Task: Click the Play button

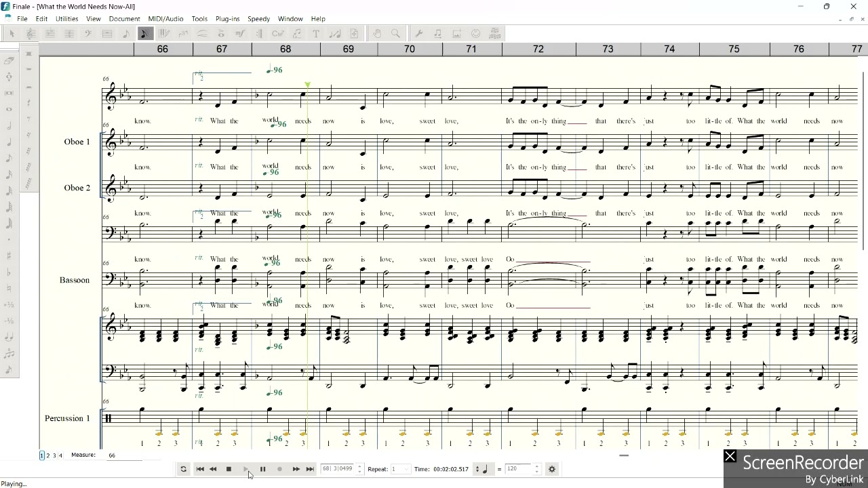Action: pyautogui.click(x=246, y=469)
